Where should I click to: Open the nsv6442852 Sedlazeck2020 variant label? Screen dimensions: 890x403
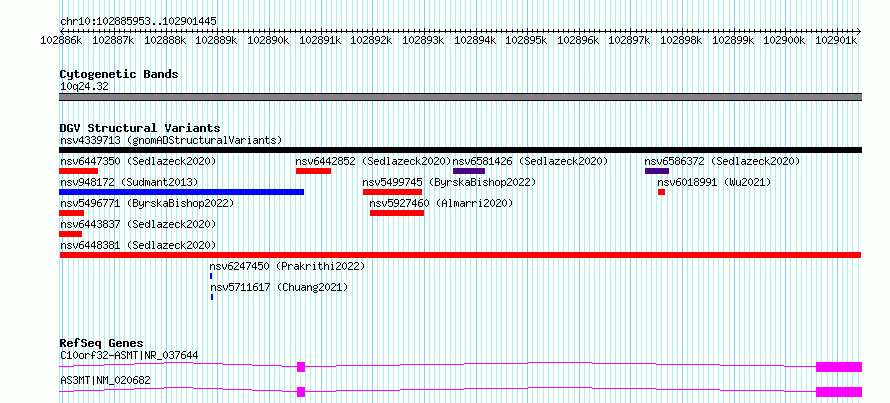click(x=373, y=162)
